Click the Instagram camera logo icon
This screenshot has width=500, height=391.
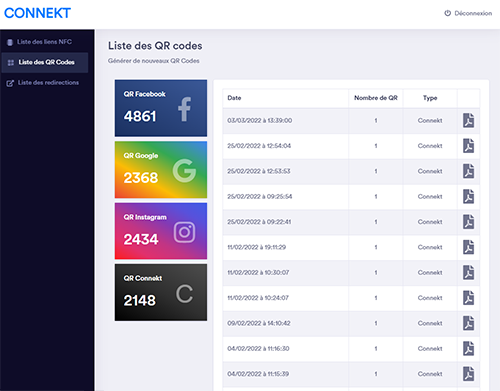click(184, 232)
